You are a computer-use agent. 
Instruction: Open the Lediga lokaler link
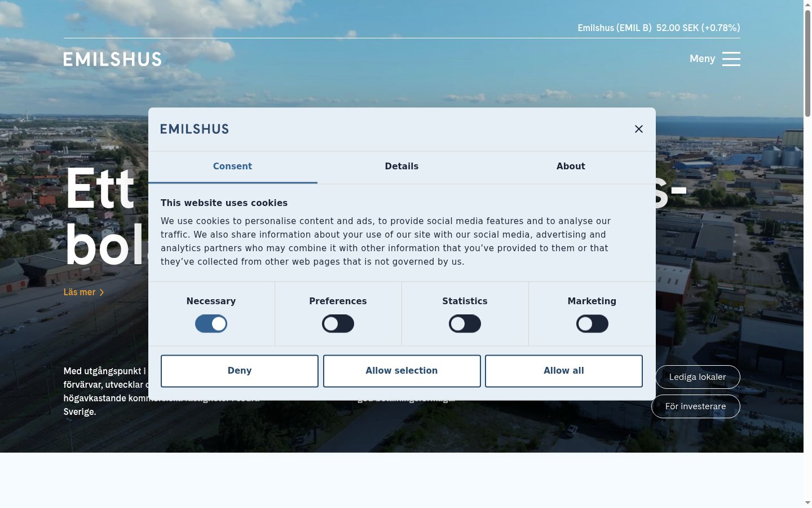point(698,377)
